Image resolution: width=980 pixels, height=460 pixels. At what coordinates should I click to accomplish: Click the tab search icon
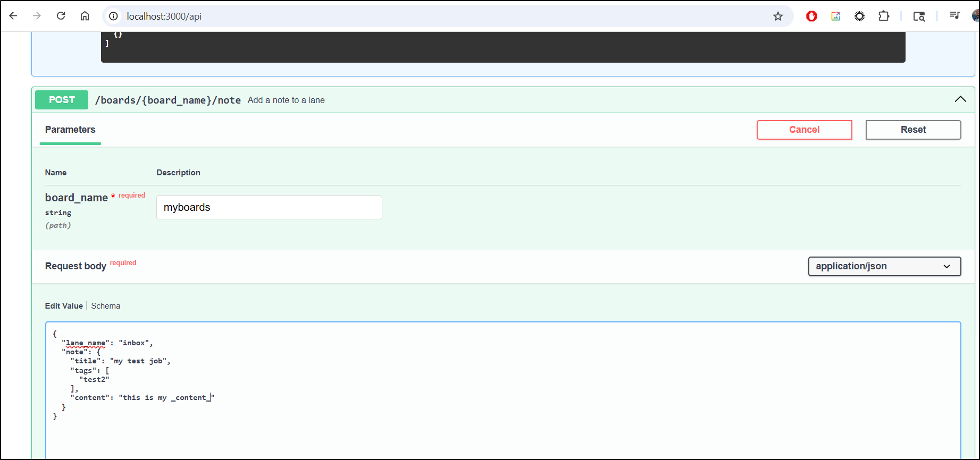tap(919, 16)
